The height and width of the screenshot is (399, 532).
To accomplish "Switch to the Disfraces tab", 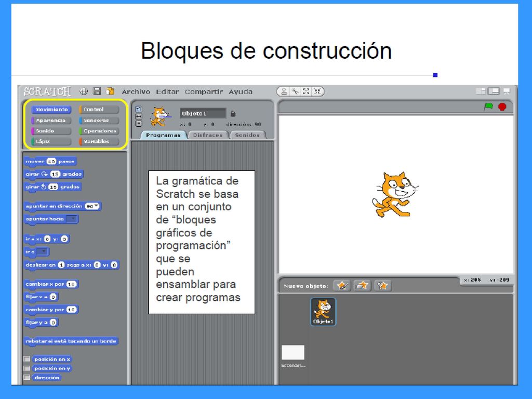I will tap(208, 135).
